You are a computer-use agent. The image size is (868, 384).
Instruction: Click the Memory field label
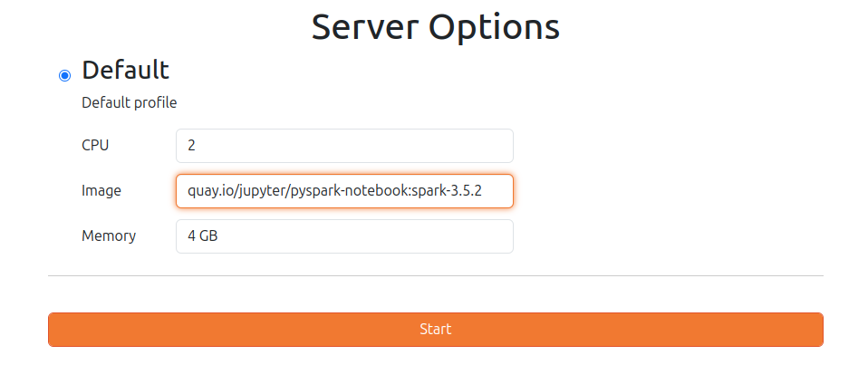tap(109, 236)
